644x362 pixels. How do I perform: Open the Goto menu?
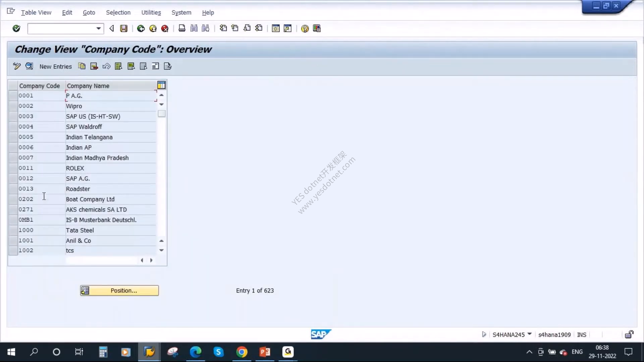coord(89,12)
